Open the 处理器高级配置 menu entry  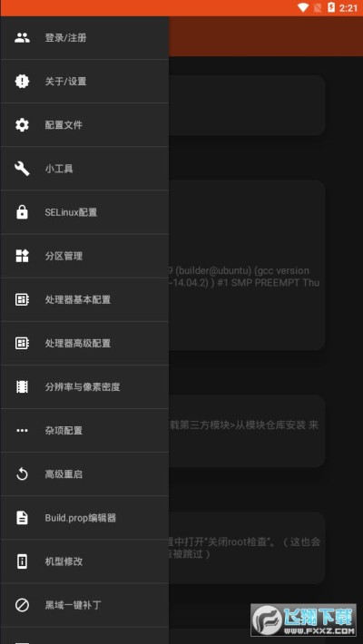tap(84, 344)
